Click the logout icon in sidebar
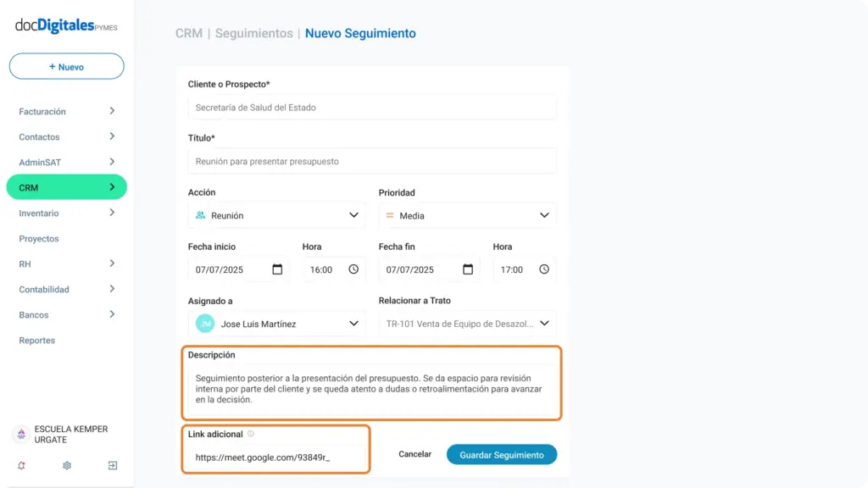This screenshot has height=488, width=868. point(113,465)
